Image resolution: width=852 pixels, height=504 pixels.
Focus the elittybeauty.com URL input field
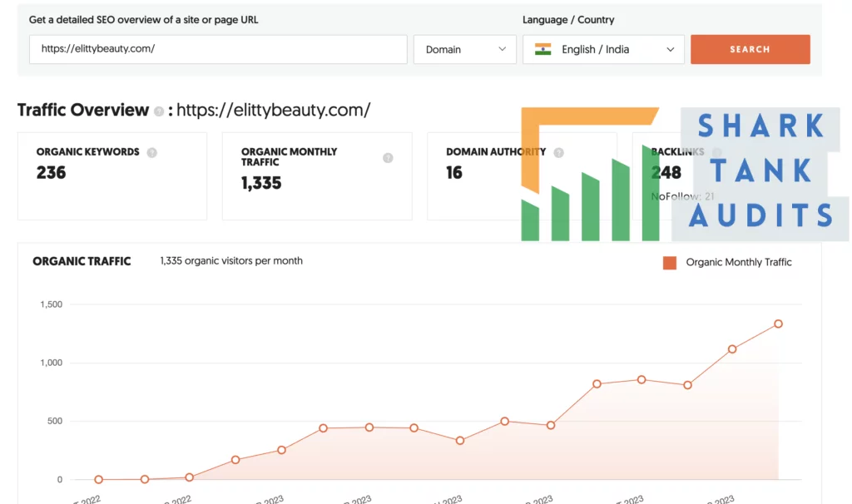point(218,49)
